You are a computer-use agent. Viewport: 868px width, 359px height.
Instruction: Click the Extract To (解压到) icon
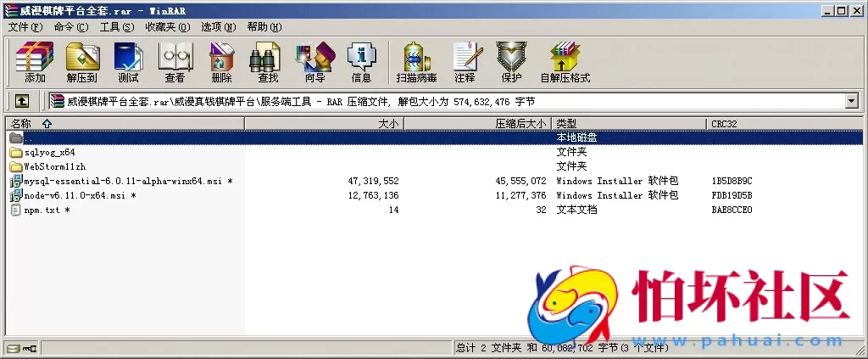tap(82, 61)
